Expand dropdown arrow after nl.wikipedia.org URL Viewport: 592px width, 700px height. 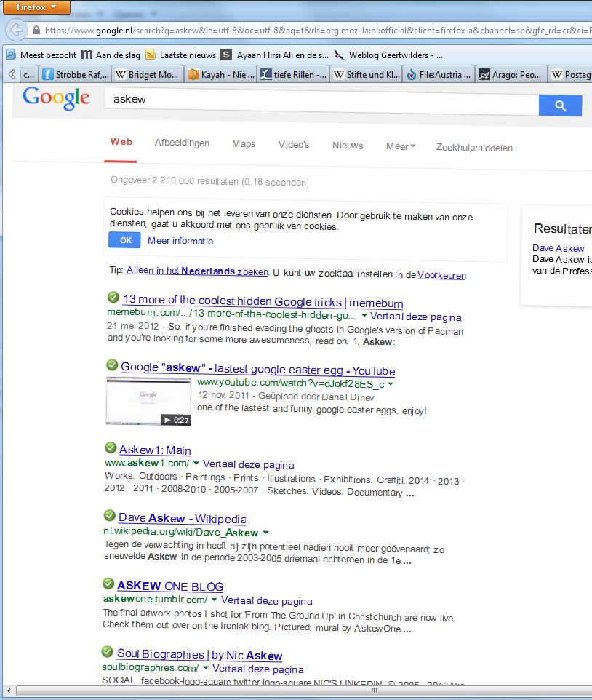[x=266, y=532]
